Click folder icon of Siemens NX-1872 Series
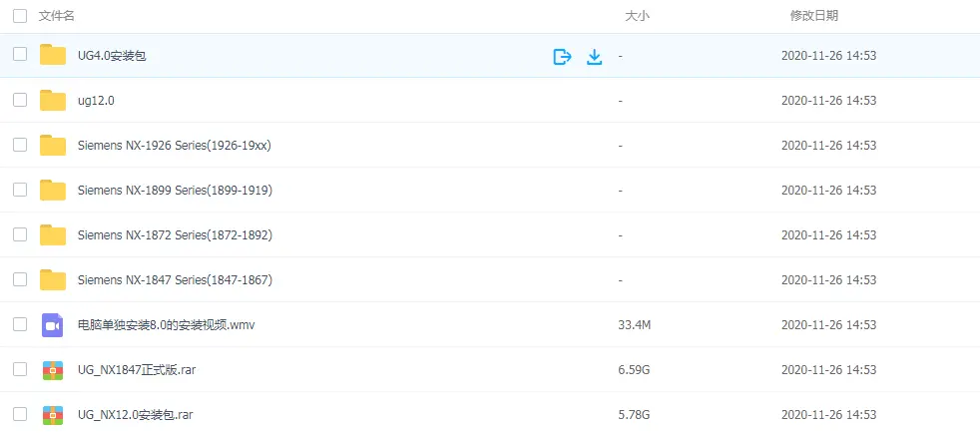 tap(53, 234)
